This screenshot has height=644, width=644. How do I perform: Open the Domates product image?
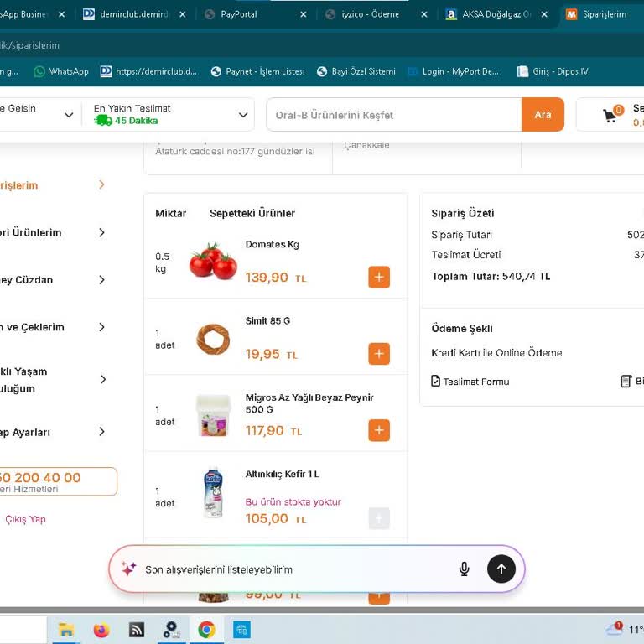click(x=213, y=262)
